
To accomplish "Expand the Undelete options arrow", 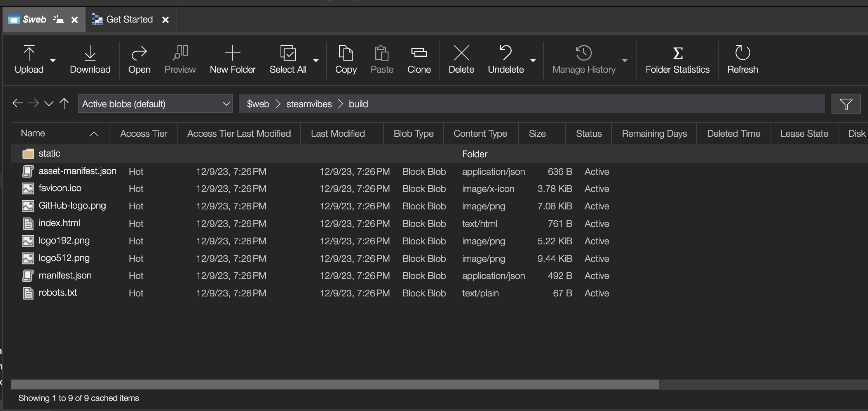I will point(533,60).
